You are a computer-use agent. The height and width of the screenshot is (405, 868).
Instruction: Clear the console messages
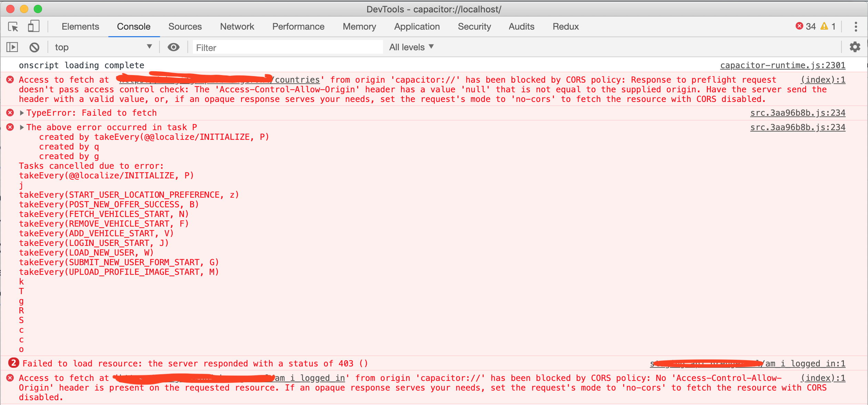pyautogui.click(x=34, y=47)
